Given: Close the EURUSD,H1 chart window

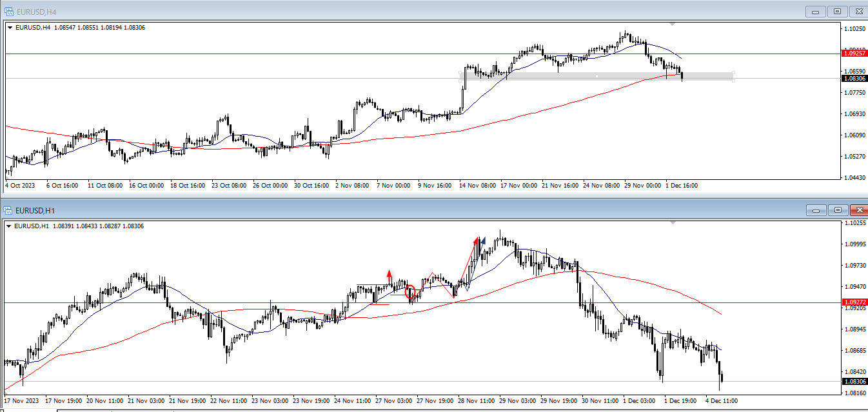Looking at the screenshot, I should pos(858,210).
